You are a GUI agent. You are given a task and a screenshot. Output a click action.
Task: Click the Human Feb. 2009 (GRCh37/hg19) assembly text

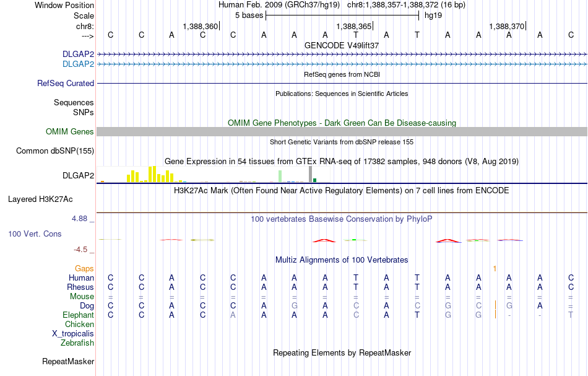[279, 5]
